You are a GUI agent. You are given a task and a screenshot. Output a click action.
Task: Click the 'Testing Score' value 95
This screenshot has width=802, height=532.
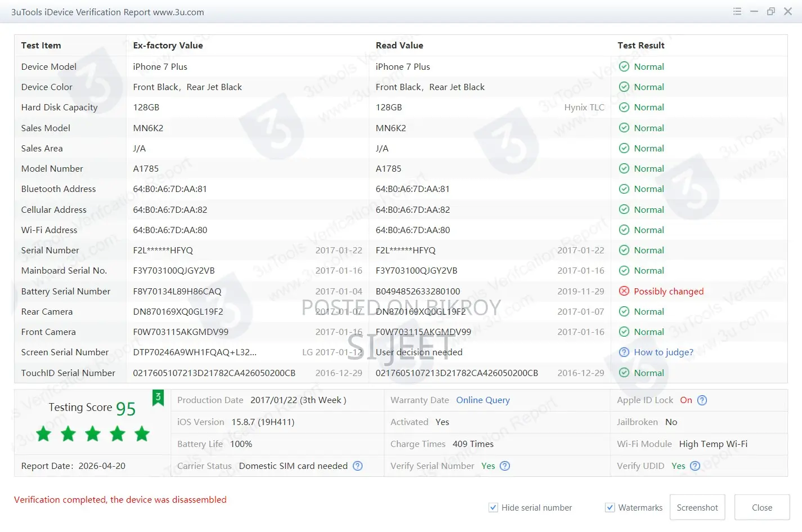(126, 409)
